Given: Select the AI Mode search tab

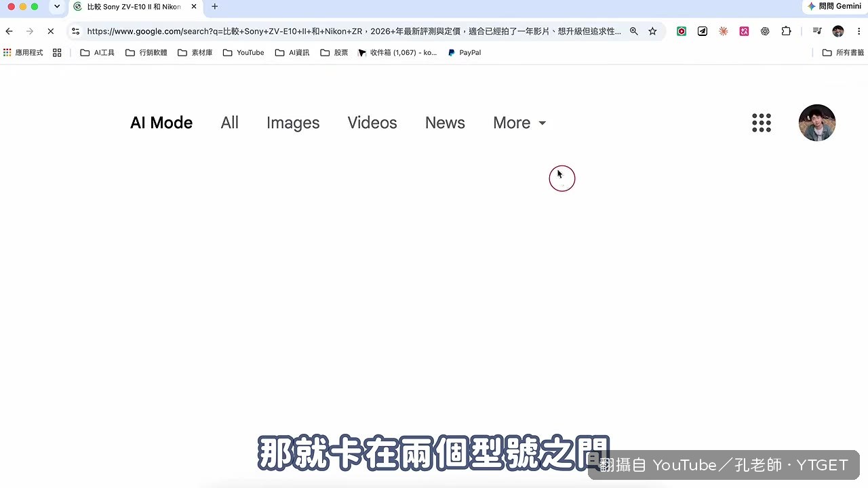Looking at the screenshot, I should [x=161, y=123].
